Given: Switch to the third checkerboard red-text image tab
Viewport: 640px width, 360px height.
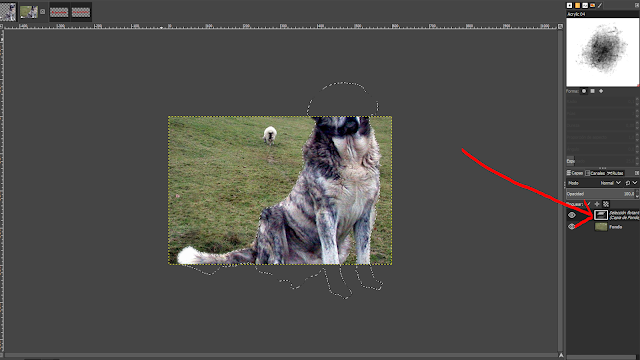Looking at the screenshot, I should [x=59, y=12].
